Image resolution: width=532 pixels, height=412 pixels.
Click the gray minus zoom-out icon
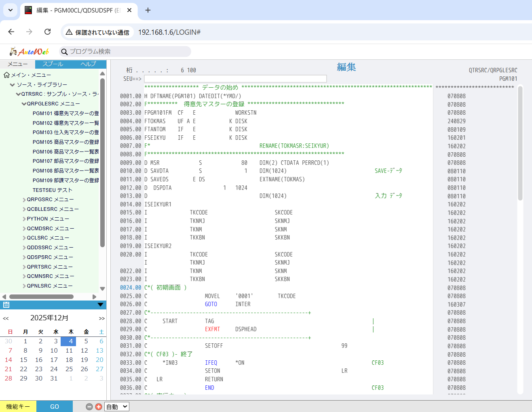click(x=89, y=407)
